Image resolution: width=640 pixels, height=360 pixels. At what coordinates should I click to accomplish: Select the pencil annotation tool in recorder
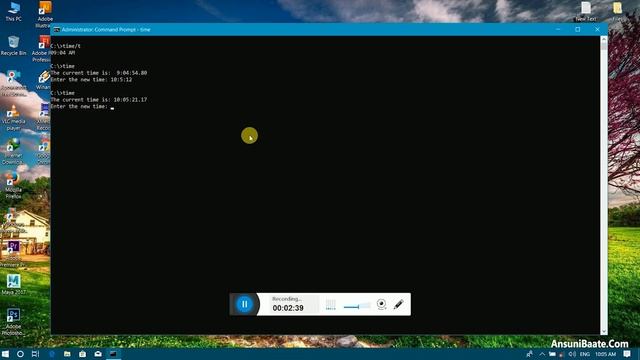(399, 304)
